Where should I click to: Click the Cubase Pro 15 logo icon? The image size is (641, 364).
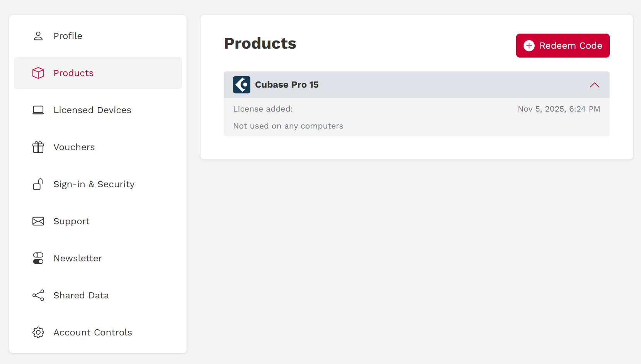click(241, 85)
